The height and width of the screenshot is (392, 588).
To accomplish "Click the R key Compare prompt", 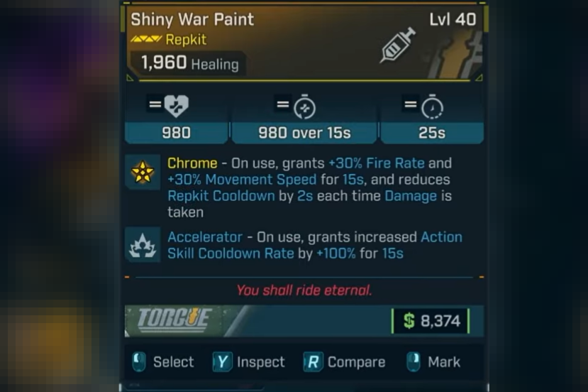I will 344,362.
